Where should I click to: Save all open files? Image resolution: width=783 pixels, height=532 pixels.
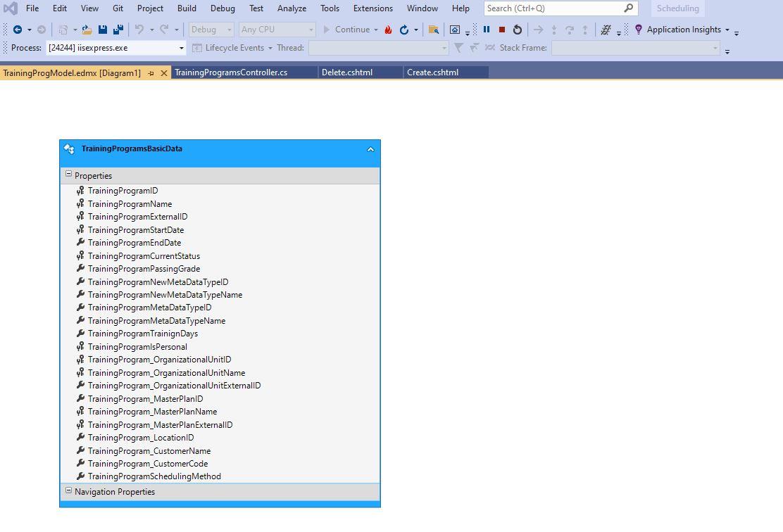point(118,30)
